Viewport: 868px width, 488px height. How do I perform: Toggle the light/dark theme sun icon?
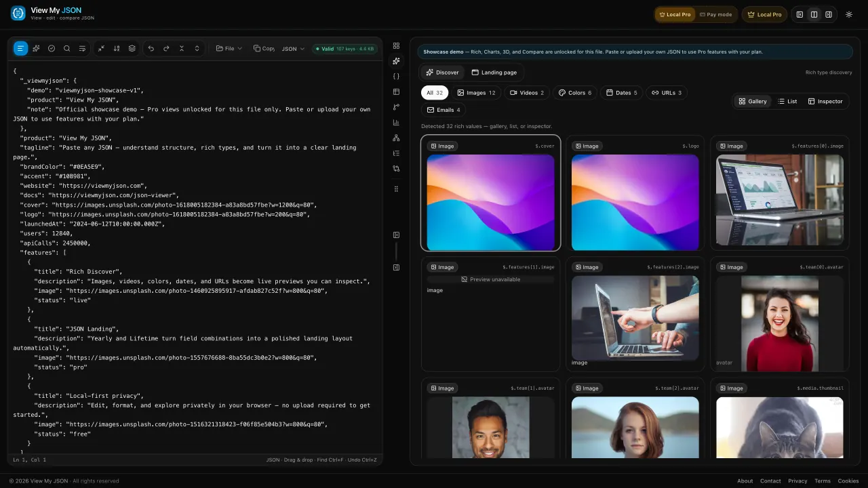(x=848, y=14)
